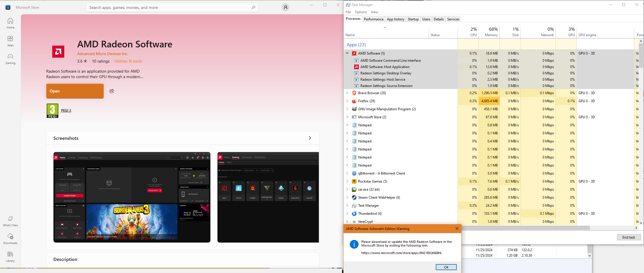Click the AMD Software: Host Application icon
This screenshot has width=644, height=273.
pyautogui.click(x=356, y=67)
